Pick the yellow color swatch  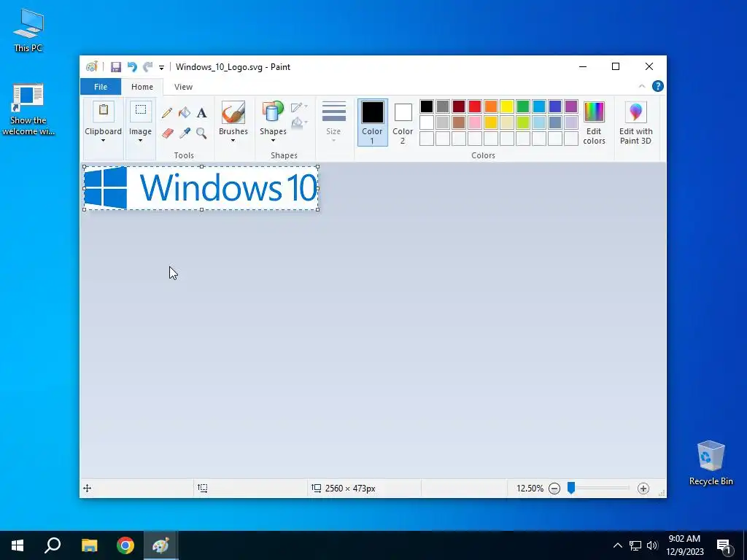[507, 106]
